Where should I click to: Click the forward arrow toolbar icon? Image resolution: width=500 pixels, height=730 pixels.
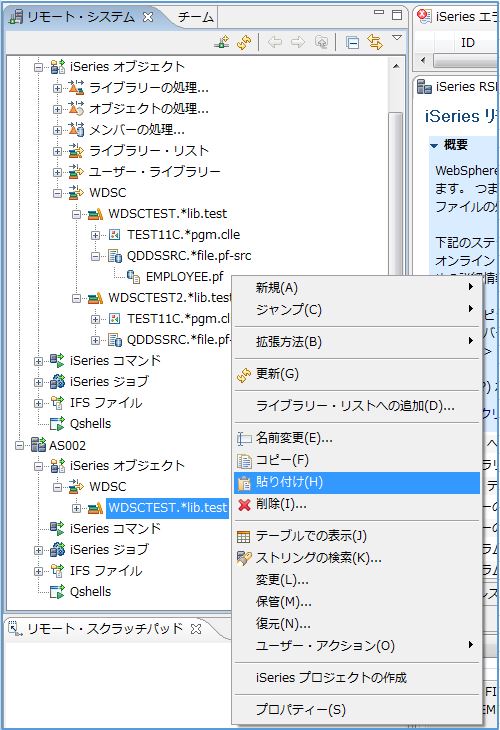pyautogui.click(x=298, y=42)
